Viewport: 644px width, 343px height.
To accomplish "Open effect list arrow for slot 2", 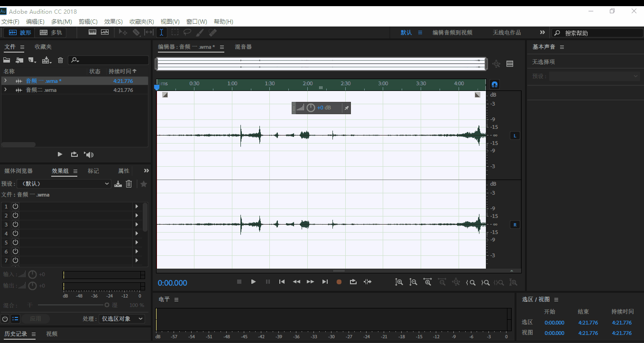I will 137,215.
